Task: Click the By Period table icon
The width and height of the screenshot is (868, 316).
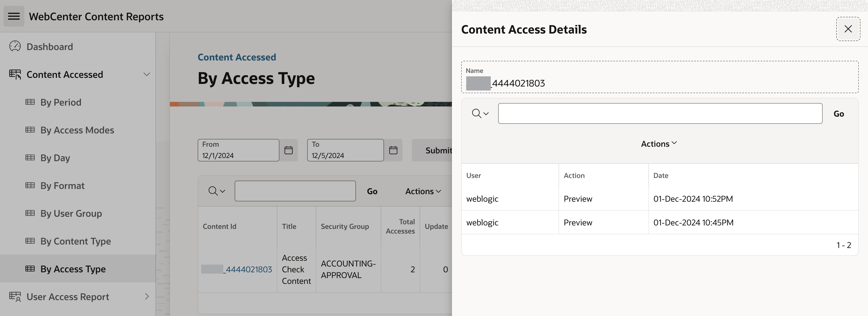Action: coord(30,102)
